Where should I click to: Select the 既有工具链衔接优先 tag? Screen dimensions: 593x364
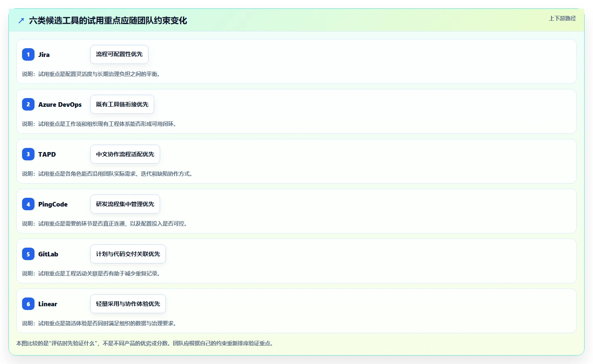coord(122,104)
